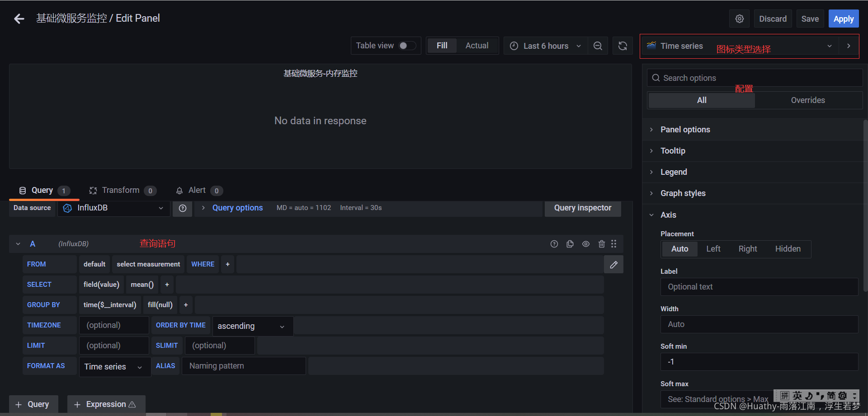Set axis placement to Left

pos(713,249)
